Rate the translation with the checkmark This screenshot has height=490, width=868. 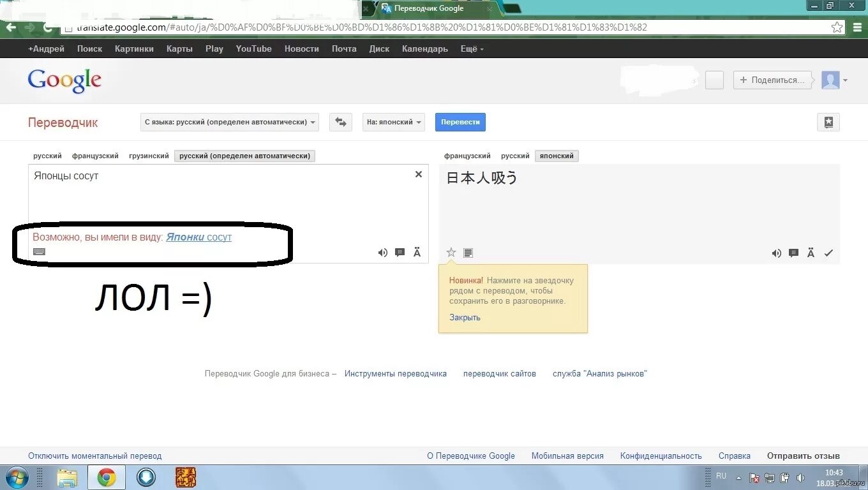828,253
